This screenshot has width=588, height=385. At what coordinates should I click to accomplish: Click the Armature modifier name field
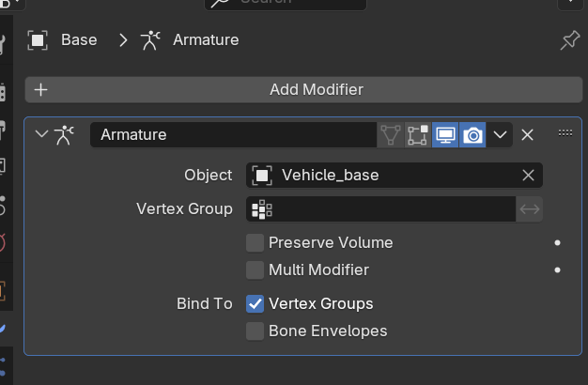233,135
